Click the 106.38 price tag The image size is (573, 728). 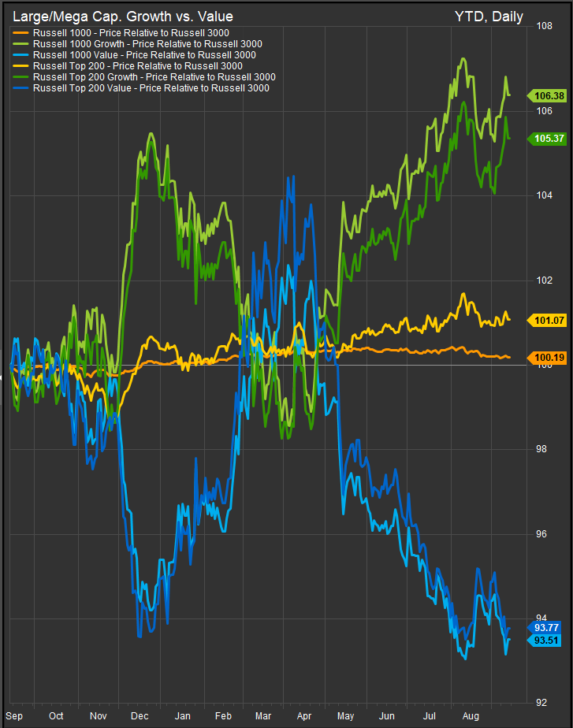click(549, 95)
